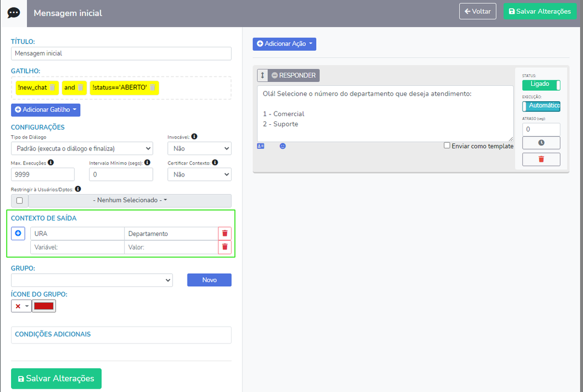The height and width of the screenshot is (392, 583).
Task: Open the red group icon color swatch
Action: [44, 306]
